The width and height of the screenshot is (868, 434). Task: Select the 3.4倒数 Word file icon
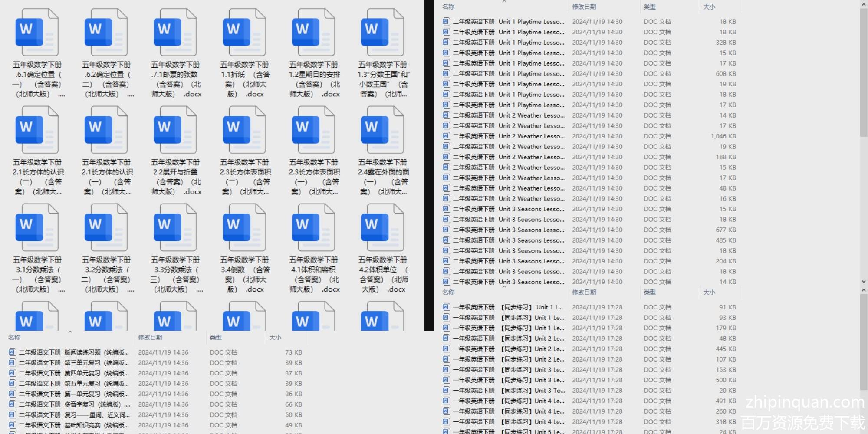pyautogui.click(x=244, y=228)
